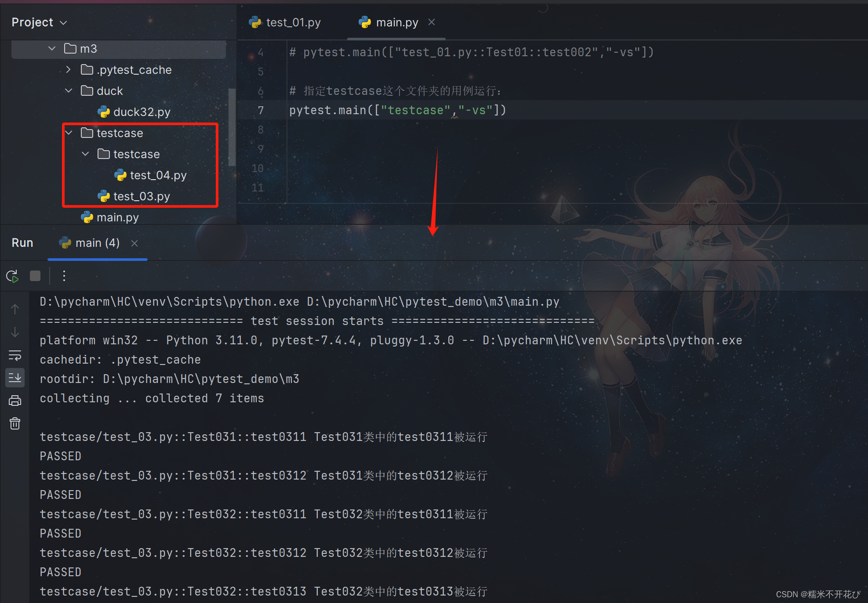Click the Up the stack trace arrow
The width and height of the screenshot is (868, 603).
tap(15, 309)
